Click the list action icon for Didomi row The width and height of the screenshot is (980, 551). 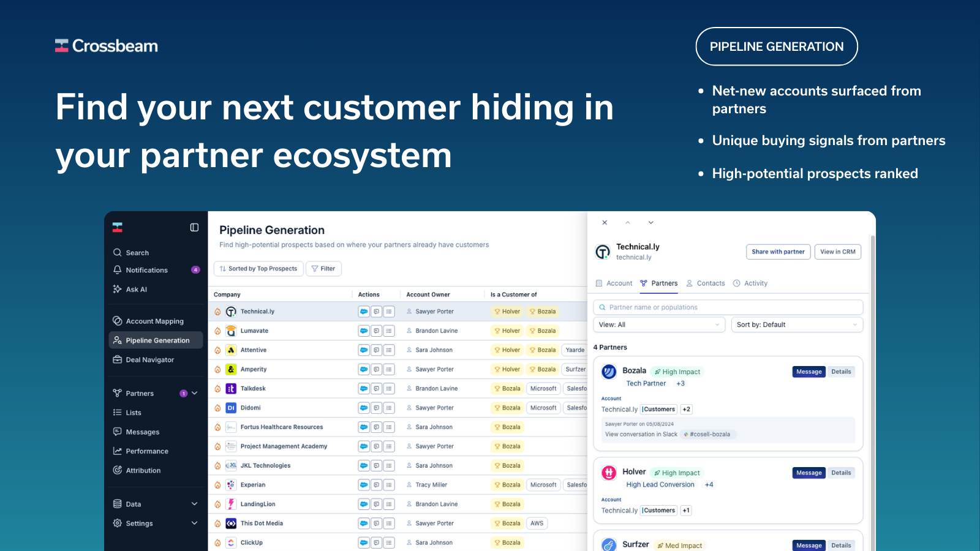[389, 408]
